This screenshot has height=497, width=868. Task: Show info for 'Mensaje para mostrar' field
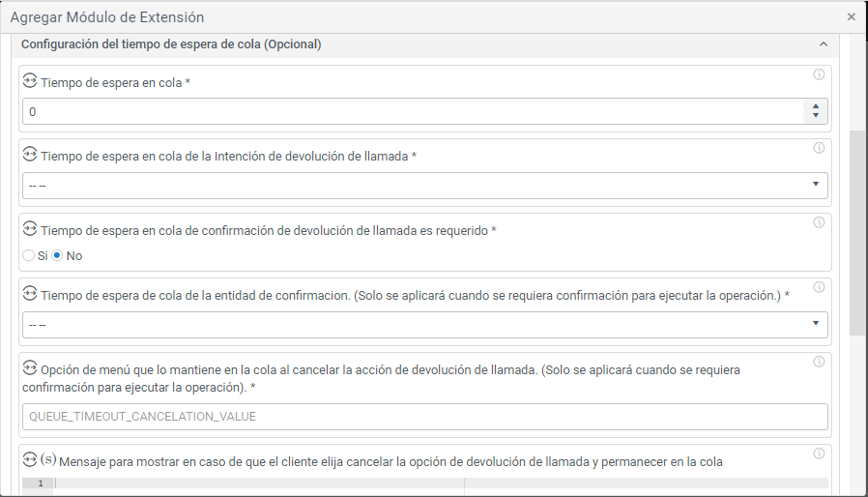819,453
